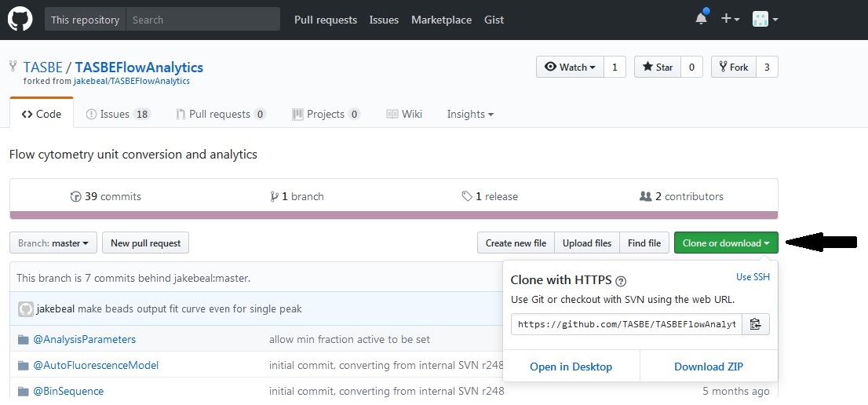Star this repository
868x405 pixels.
pyautogui.click(x=658, y=67)
